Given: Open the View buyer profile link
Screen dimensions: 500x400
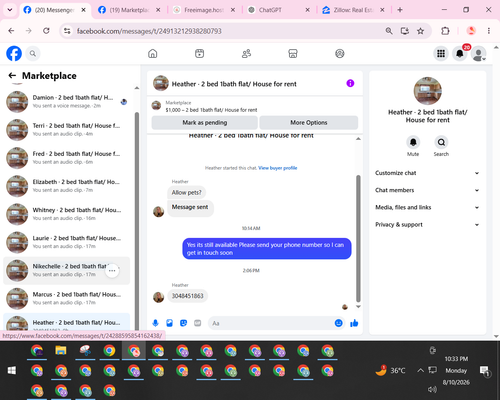Looking at the screenshot, I should coord(278,168).
